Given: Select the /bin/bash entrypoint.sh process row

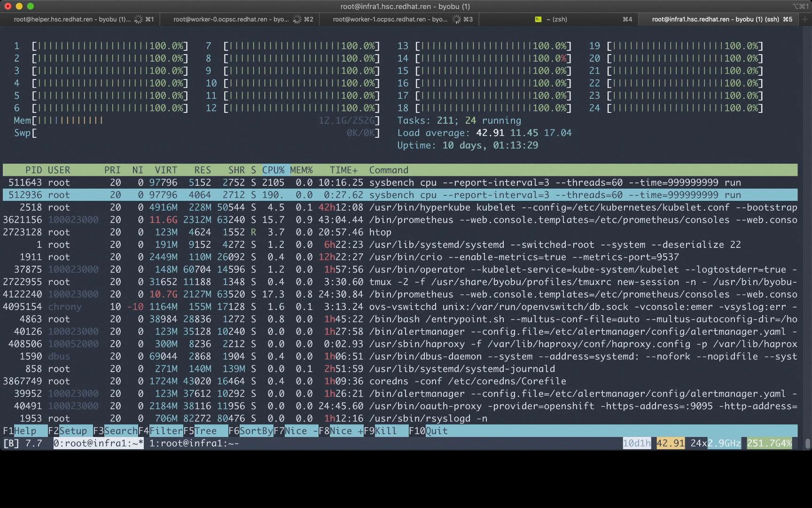Looking at the screenshot, I should (400, 319).
